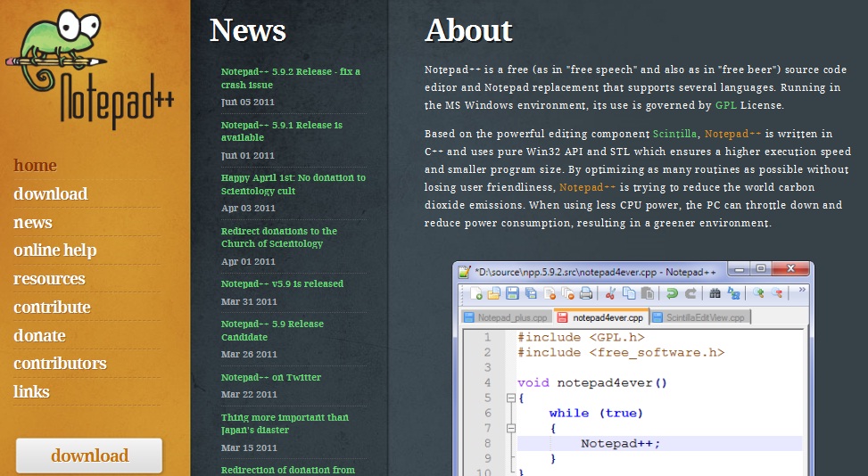
Task: Click line number 3 in the editor gutter
Action: 488,367
